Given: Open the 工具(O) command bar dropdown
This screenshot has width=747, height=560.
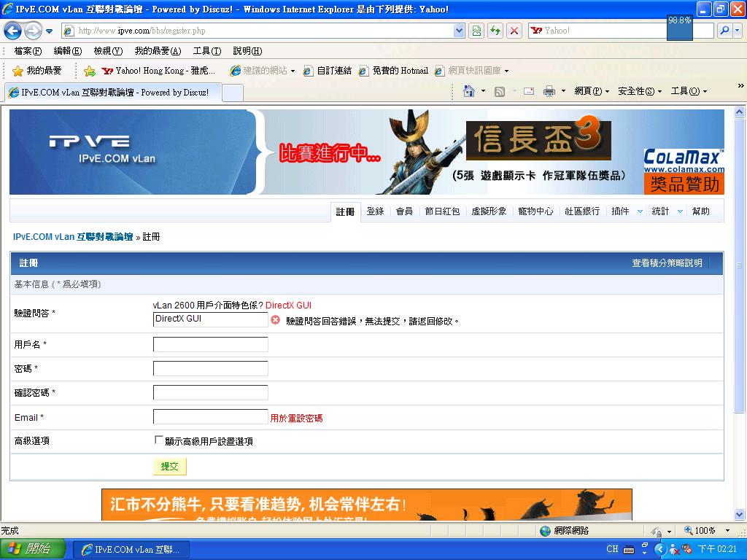Looking at the screenshot, I should click(x=689, y=91).
